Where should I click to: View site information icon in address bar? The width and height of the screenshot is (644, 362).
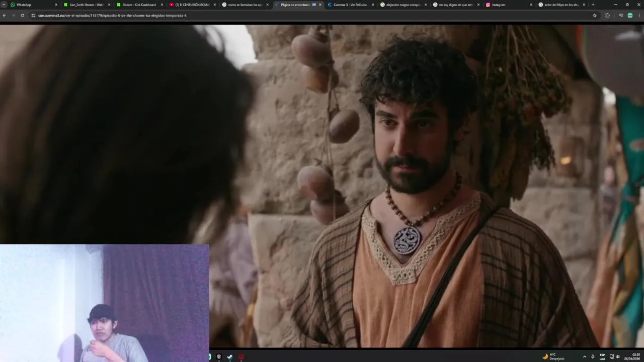click(33, 16)
